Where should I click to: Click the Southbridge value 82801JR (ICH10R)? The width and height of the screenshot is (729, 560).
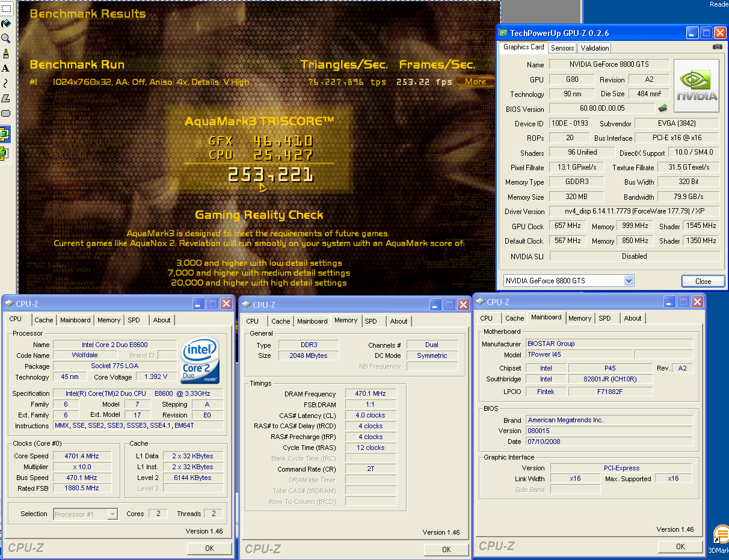click(611, 379)
